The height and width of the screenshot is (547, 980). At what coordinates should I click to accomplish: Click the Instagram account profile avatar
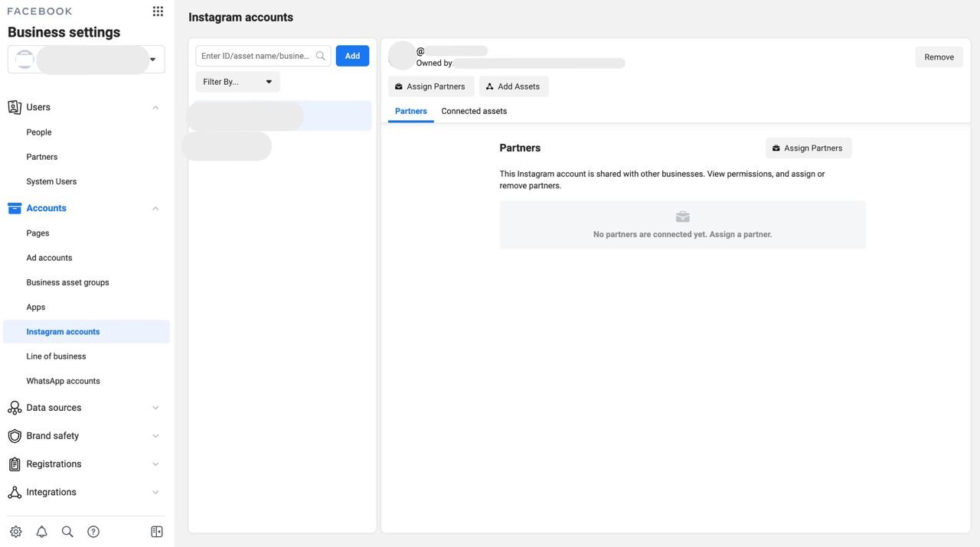pos(402,56)
